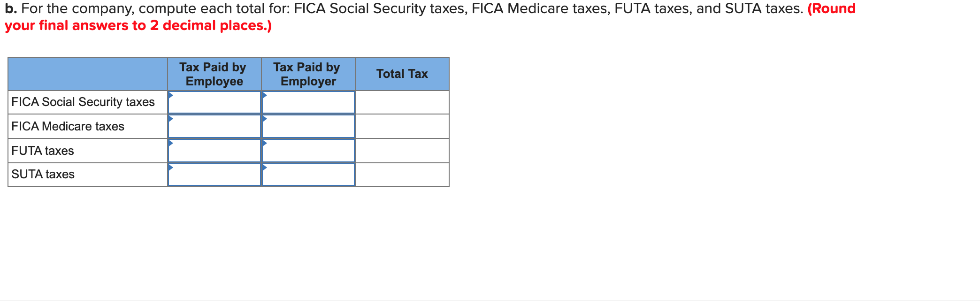The width and height of the screenshot is (980, 305).
Task: Expand the marker on the SUTA Employee cell
Action: [x=170, y=167]
